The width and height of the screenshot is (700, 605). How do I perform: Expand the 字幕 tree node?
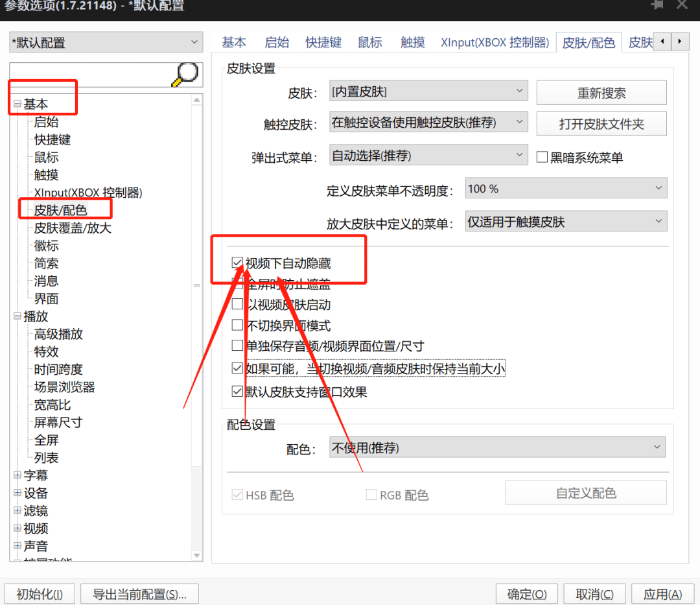point(17,475)
